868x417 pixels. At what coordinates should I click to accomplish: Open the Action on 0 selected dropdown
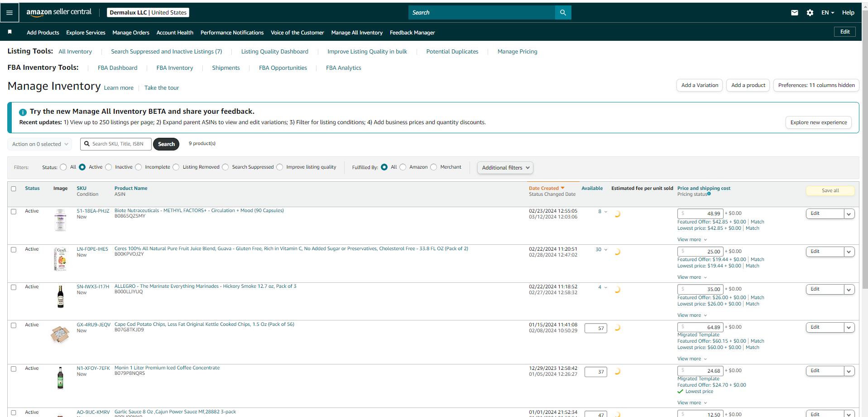40,144
